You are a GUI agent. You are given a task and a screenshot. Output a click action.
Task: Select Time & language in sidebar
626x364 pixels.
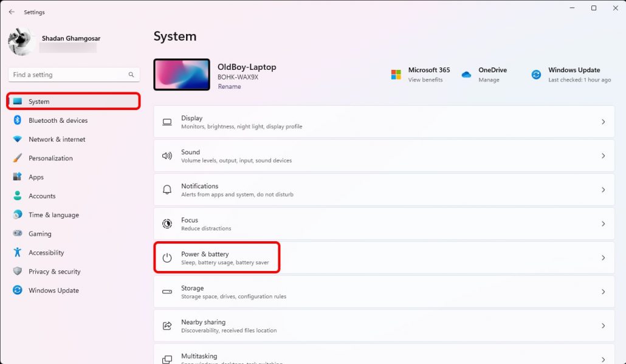click(x=53, y=215)
